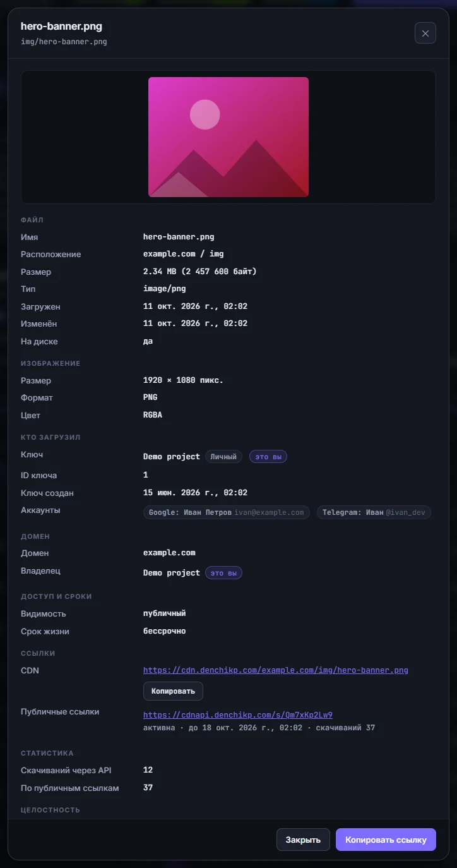Viewport: 457px width, 868px height.
Task: Click the Имя value hero-banner.png
Action: (179, 237)
